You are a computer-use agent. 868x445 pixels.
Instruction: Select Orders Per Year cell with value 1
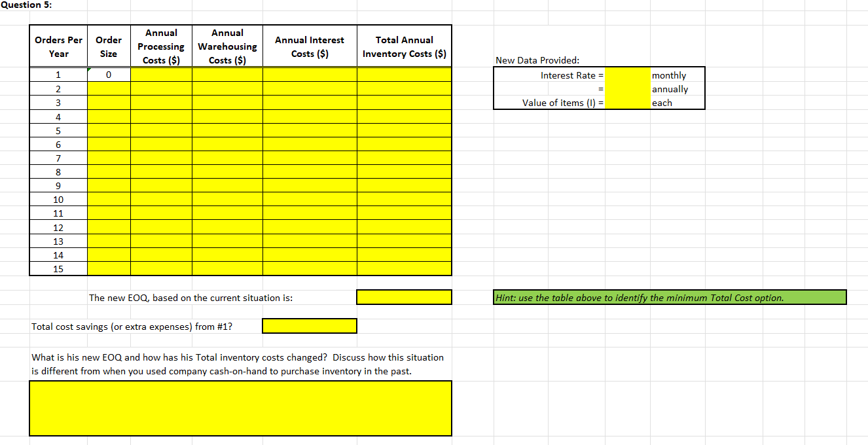(x=58, y=75)
